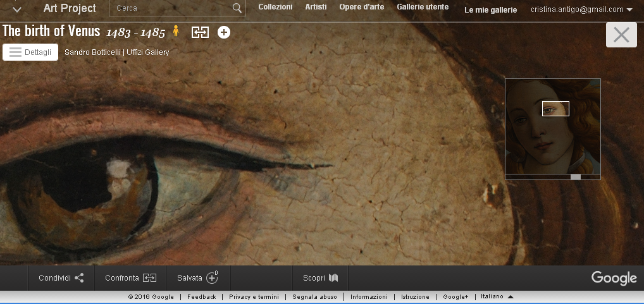
Task: Click the © 2016 Google text
Action: tap(151, 296)
